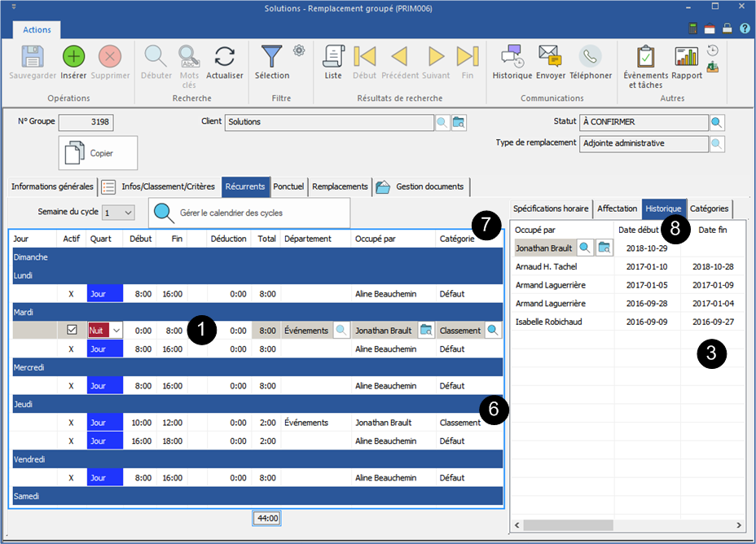Click the Envoyer mail icon

[x=551, y=56]
